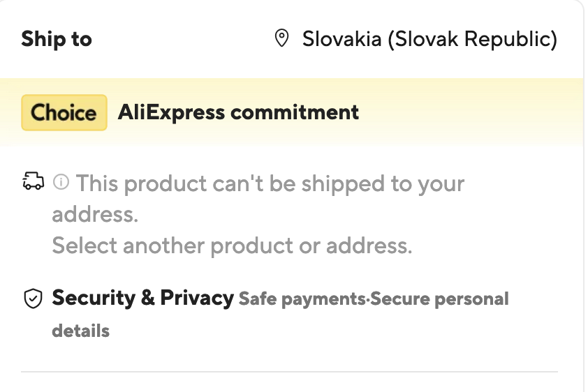The width and height of the screenshot is (588, 392).
Task: Click the location pin icon
Action: tap(281, 39)
